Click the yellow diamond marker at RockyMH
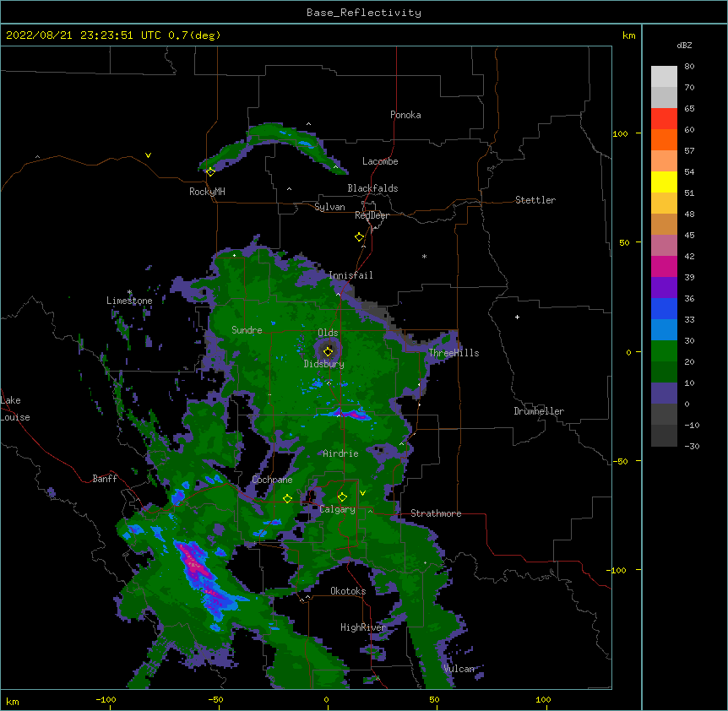Screen dimensions: 728x711 click(210, 171)
